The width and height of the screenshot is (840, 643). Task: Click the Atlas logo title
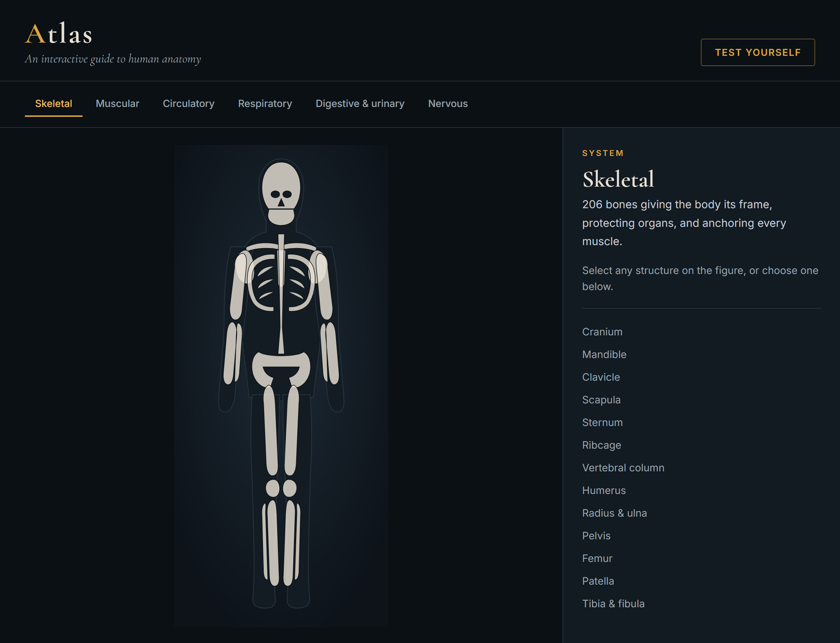tap(59, 34)
